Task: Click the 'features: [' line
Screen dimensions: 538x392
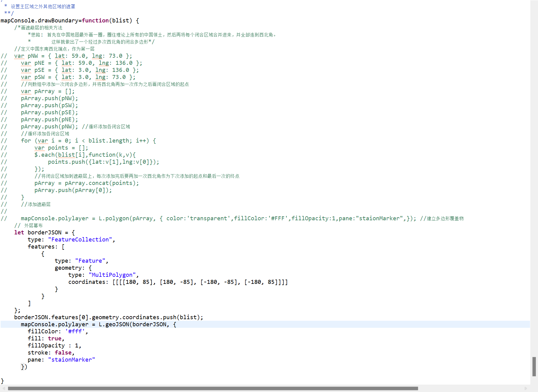Action: click(46, 247)
